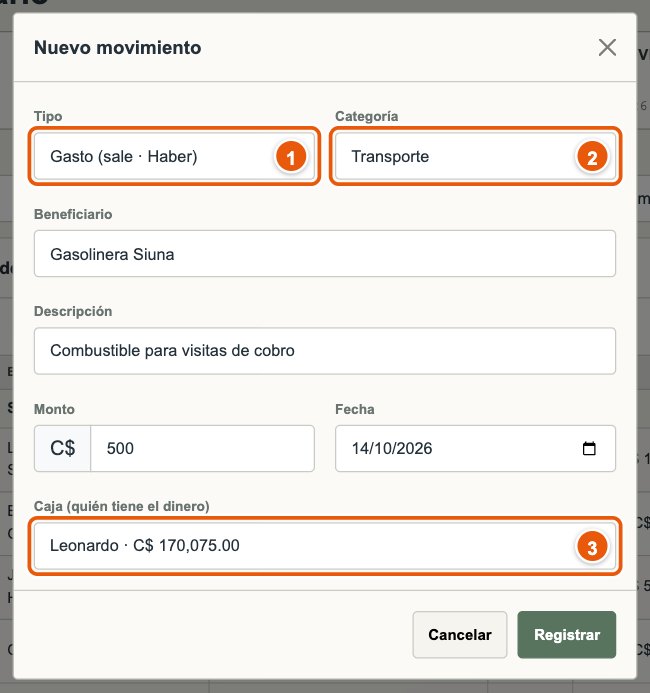Image resolution: width=650 pixels, height=693 pixels.
Task: Click the Fecha field label
Action: [354, 409]
